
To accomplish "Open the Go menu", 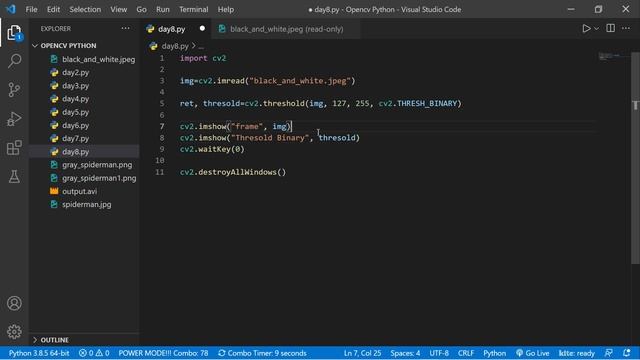I will 141,9.
